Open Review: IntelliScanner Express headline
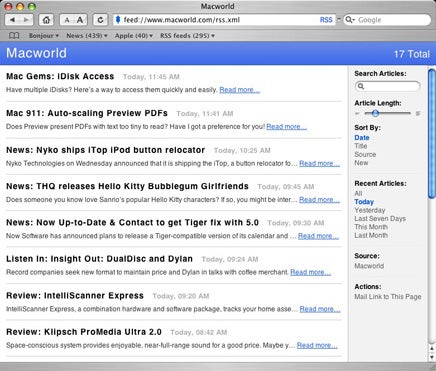436x371 pixels. click(x=75, y=295)
